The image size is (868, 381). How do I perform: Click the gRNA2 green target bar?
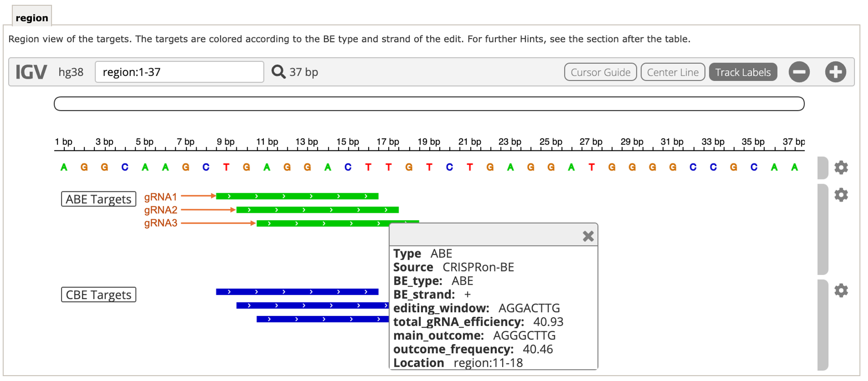317,210
